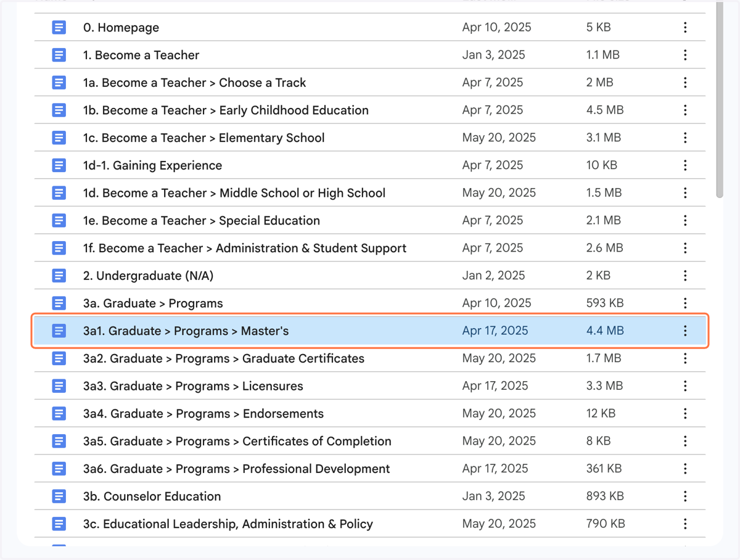Open 3a5. Certificates of Completion file

370,442
